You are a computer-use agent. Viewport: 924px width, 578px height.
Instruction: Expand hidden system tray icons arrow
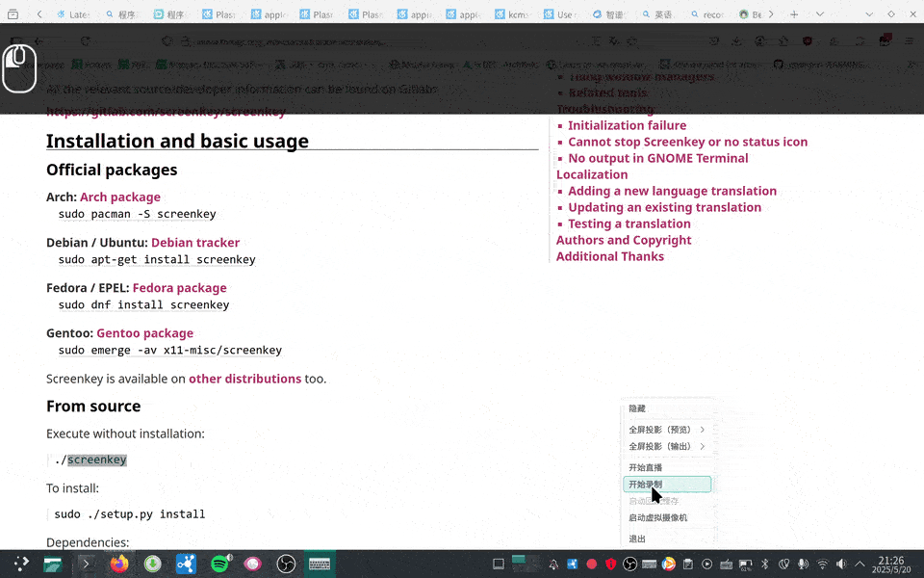click(860, 565)
